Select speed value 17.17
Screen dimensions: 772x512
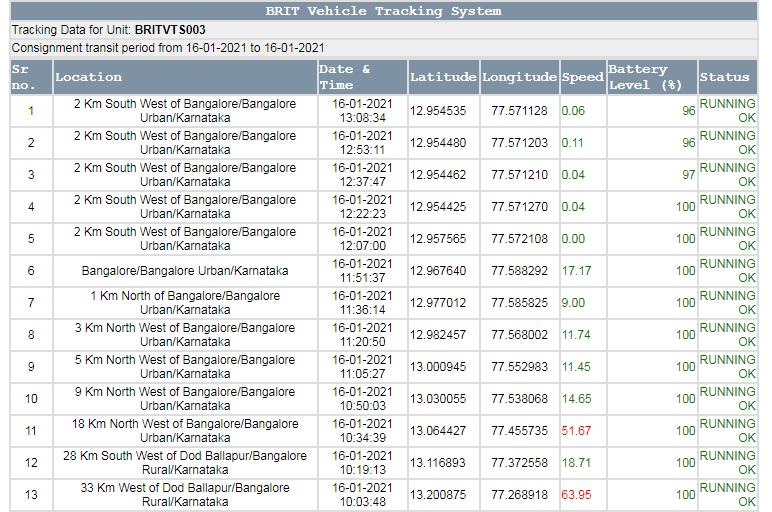tap(576, 271)
